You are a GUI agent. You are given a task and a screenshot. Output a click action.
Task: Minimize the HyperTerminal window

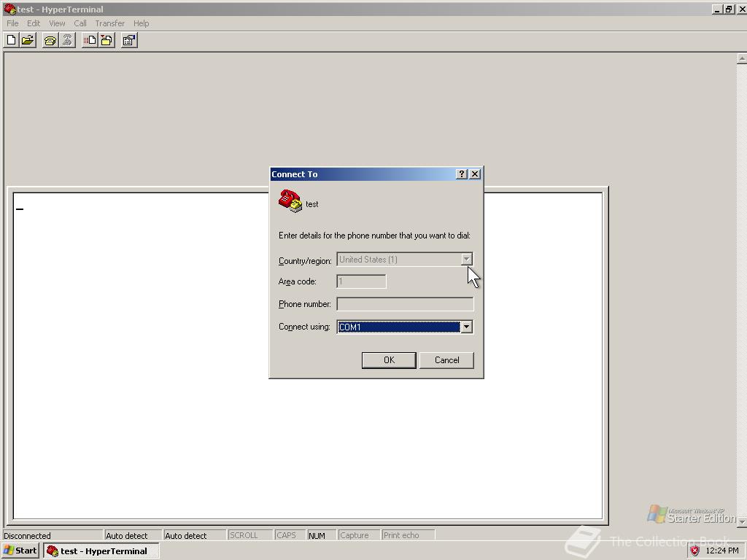718,9
